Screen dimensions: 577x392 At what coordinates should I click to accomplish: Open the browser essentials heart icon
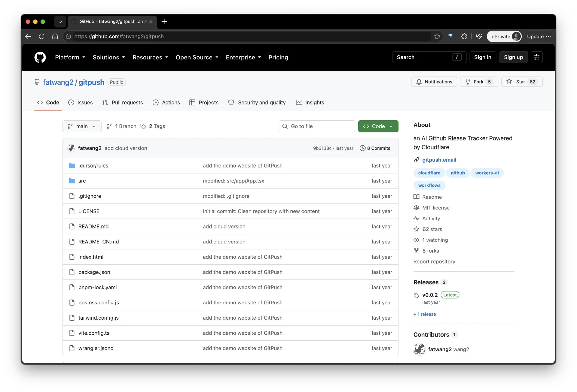tap(479, 36)
